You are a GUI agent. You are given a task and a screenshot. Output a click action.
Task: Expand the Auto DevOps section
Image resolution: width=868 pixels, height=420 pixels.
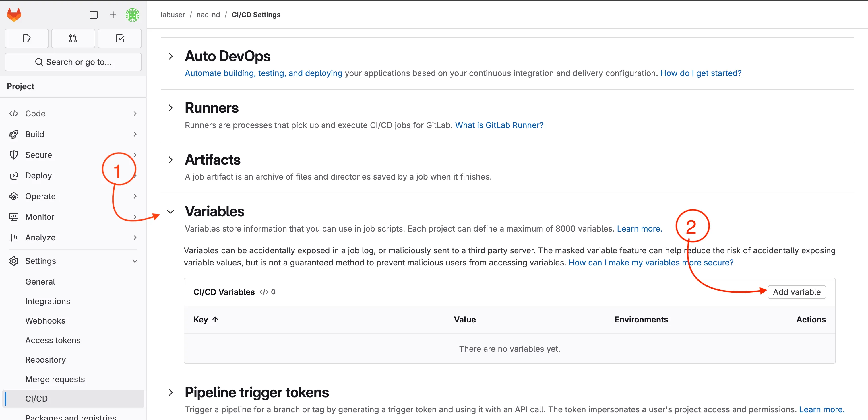click(170, 56)
